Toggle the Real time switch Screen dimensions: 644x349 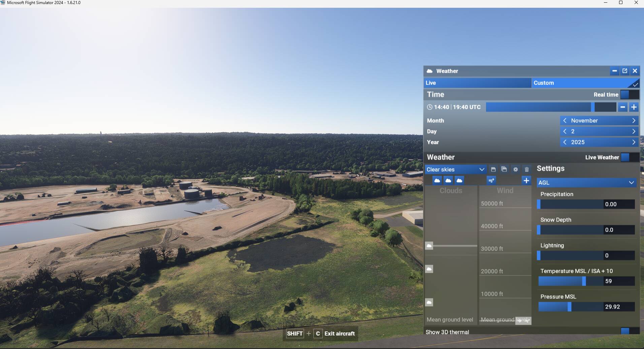[629, 95]
